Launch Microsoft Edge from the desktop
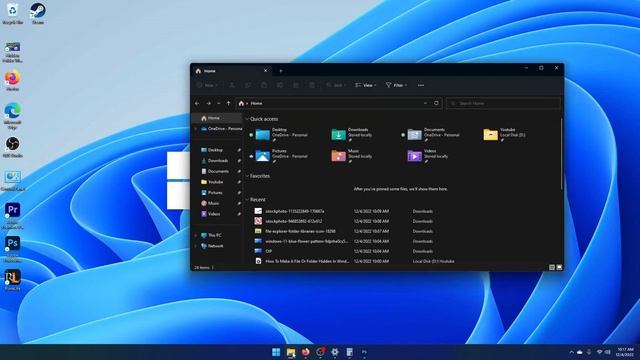The image size is (640, 360). (x=12, y=116)
